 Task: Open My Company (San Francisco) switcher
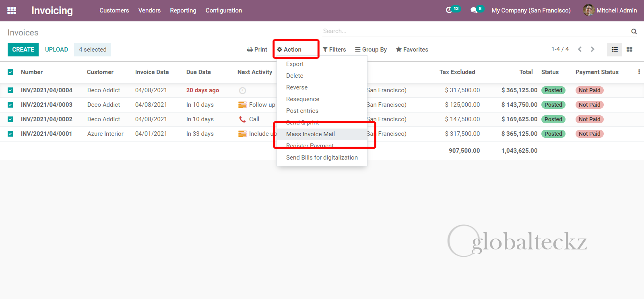[531, 10]
